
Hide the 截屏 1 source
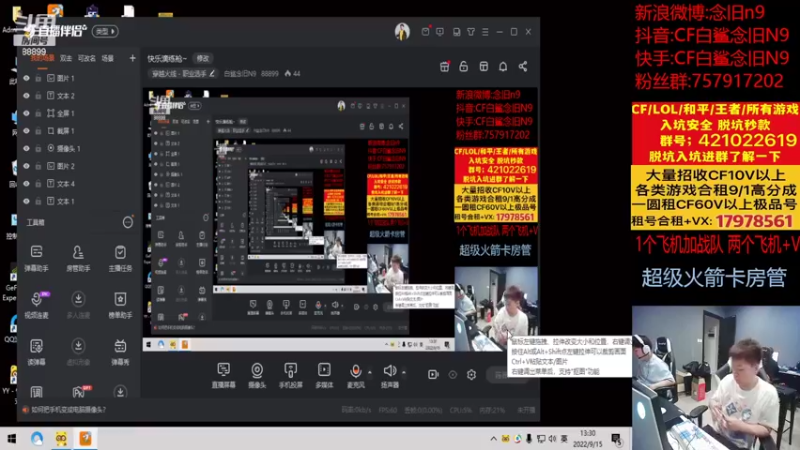pyautogui.click(x=27, y=131)
